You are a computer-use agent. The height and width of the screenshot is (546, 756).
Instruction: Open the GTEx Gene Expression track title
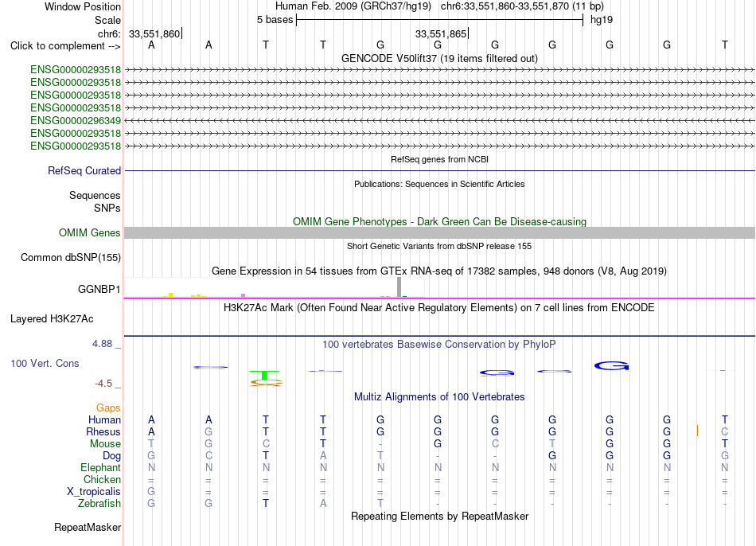pyautogui.click(x=439, y=271)
